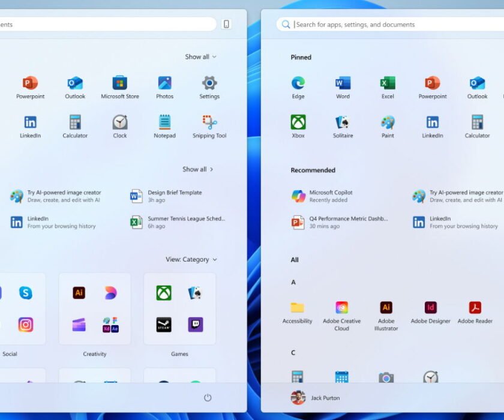Open Xbox in the Games category
The width and height of the screenshot is (504, 420).
[164, 293]
